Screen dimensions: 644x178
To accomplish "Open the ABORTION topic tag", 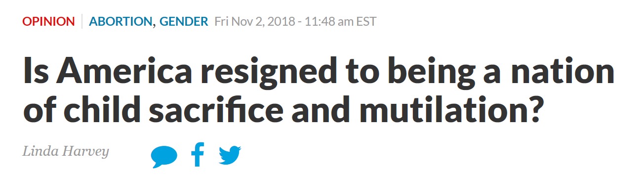I will pyautogui.click(x=120, y=22).
